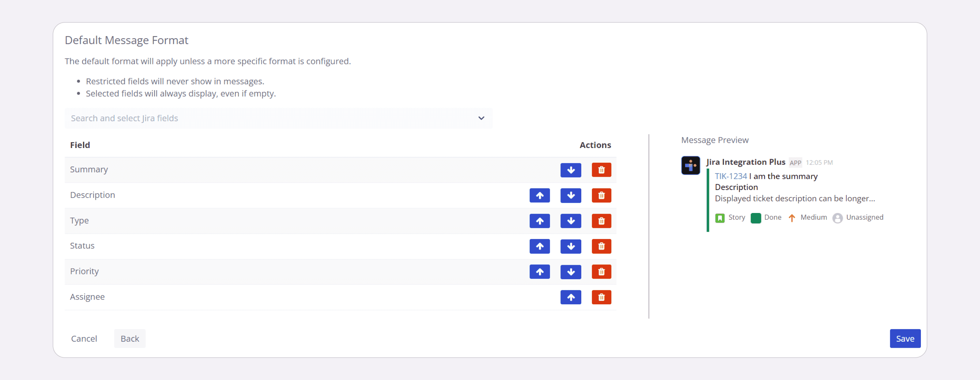Click into Search and select Jira fields
Viewport: 980px width, 380px height.
[x=278, y=118]
